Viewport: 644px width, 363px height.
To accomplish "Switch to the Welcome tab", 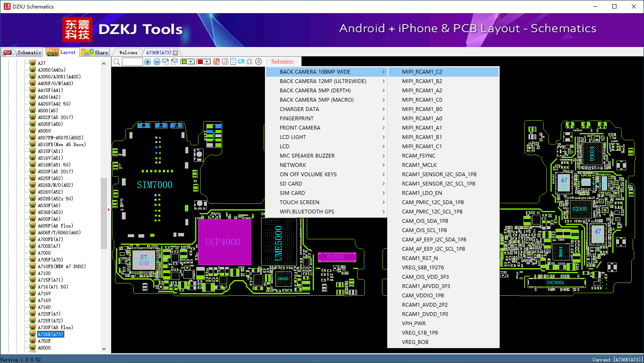I will (128, 53).
